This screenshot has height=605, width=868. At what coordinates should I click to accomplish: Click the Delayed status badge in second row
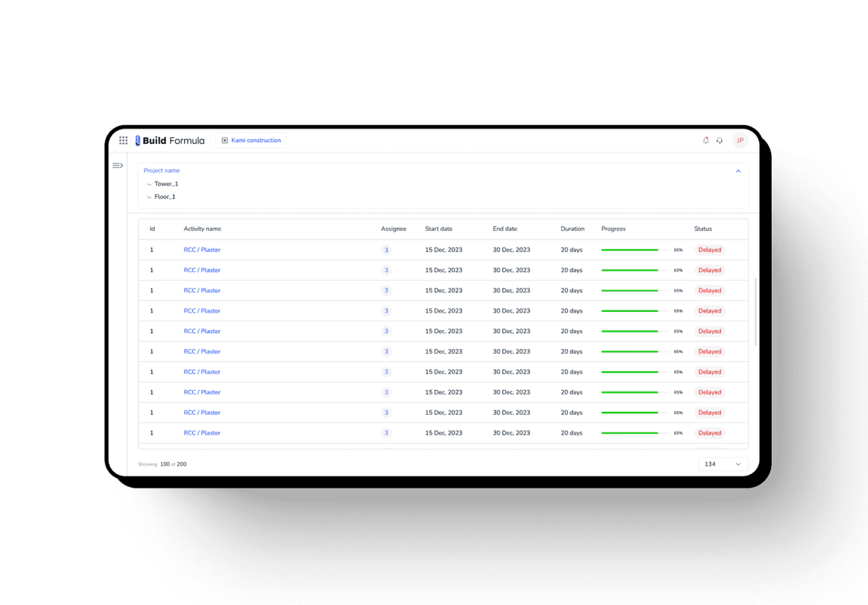tap(710, 270)
